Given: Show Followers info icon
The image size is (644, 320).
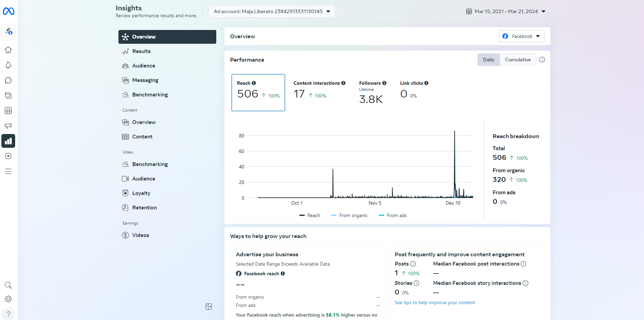Looking at the screenshot, I should point(384,83).
